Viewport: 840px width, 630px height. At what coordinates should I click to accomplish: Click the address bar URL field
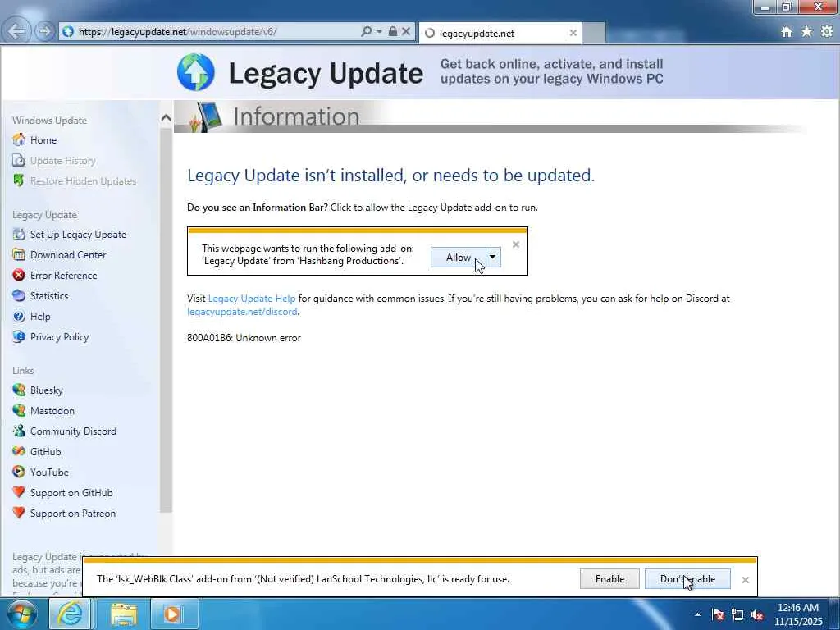click(214, 32)
